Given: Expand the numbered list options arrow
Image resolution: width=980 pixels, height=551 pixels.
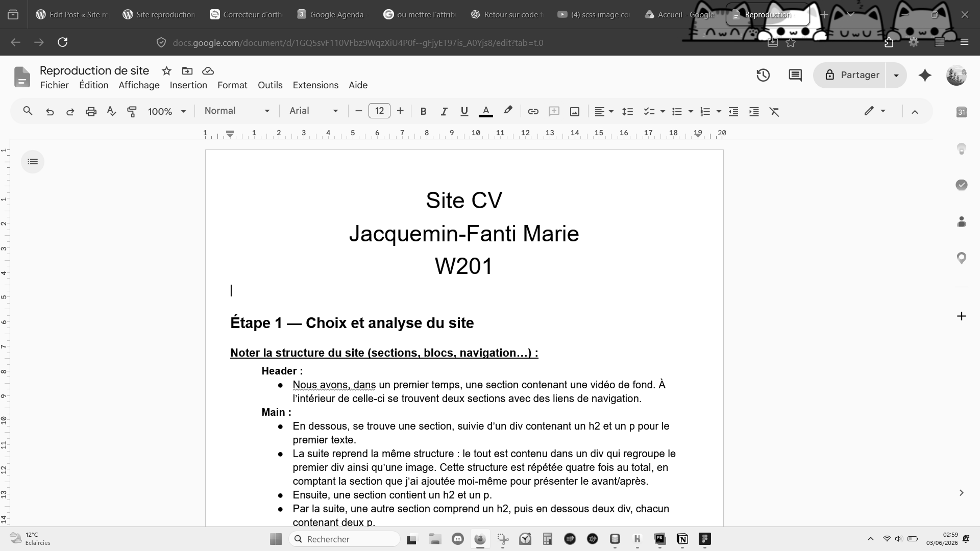Looking at the screenshot, I should point(719,111).
